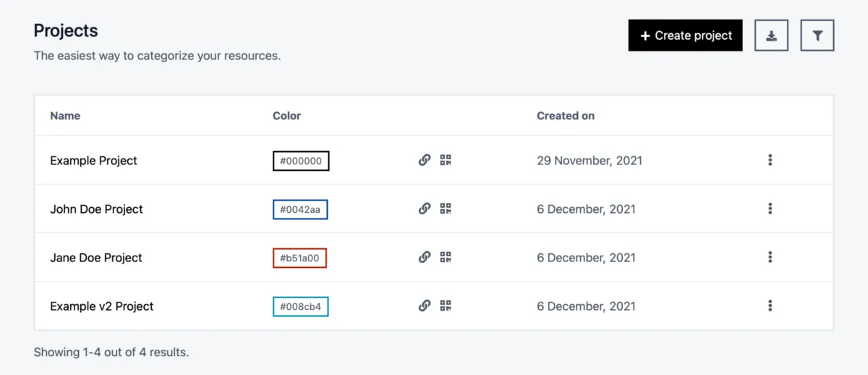
Task: Click the link icon for Jane Doe Project
Action: [425, 257]
